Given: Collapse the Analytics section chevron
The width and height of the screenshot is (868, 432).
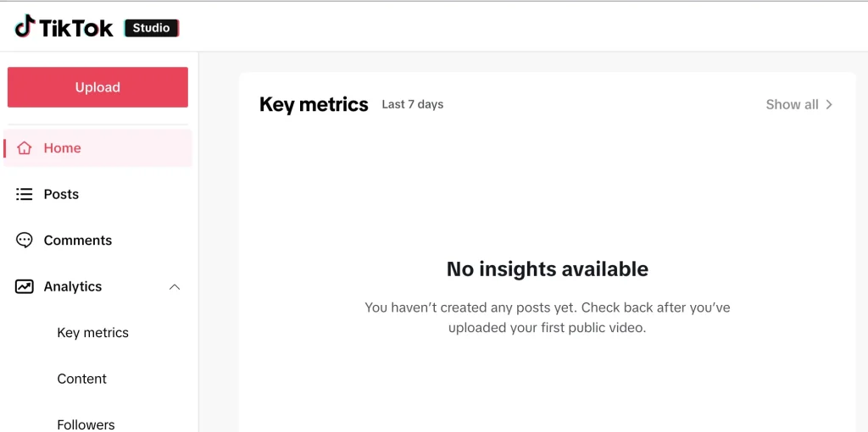Looking at the screenshot, I should coord(175,286).
